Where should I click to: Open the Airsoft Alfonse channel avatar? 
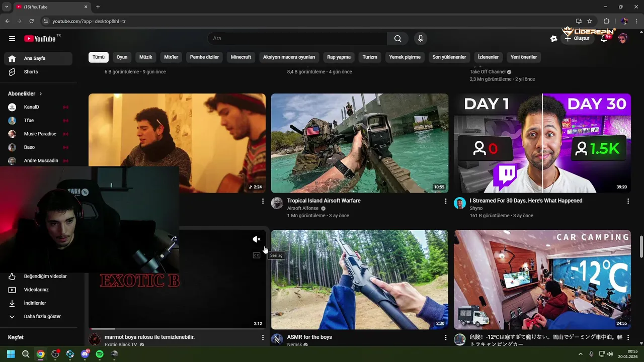[277, 203]
